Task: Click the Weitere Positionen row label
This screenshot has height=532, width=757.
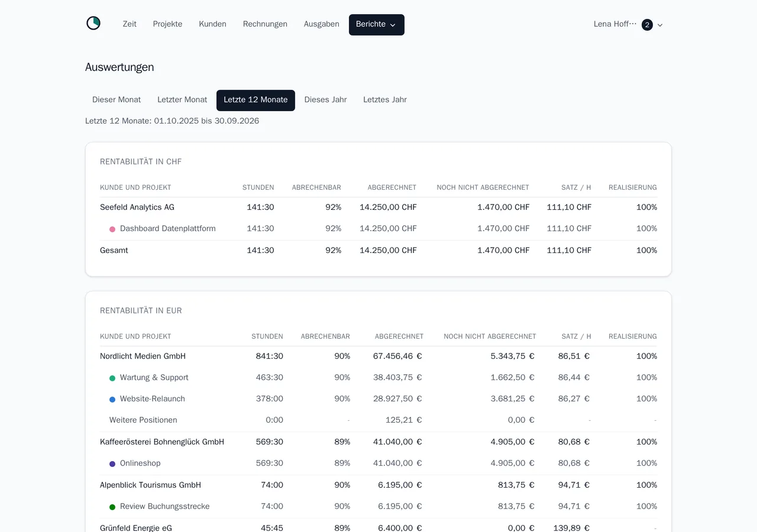Action: tap(143, 420)
